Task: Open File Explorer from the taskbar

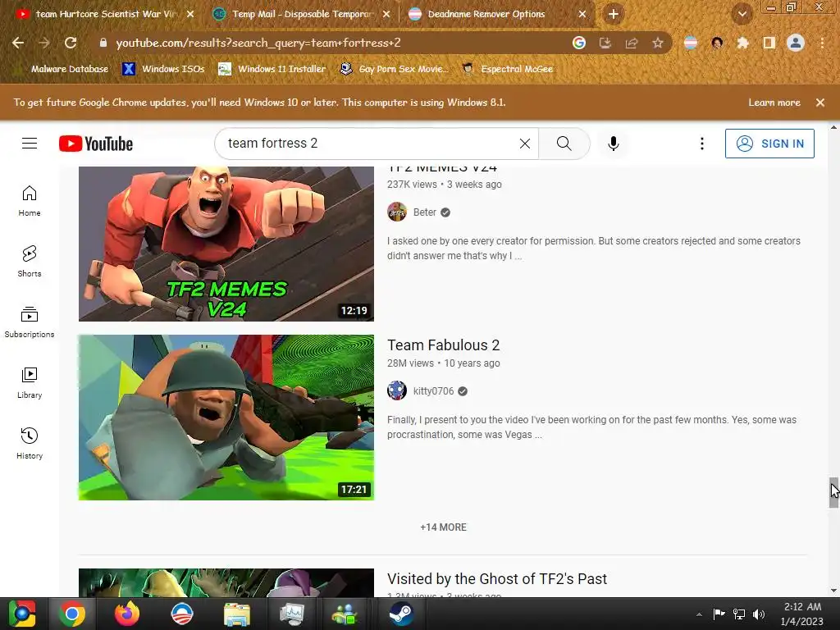Action: (x=237, y=614)
